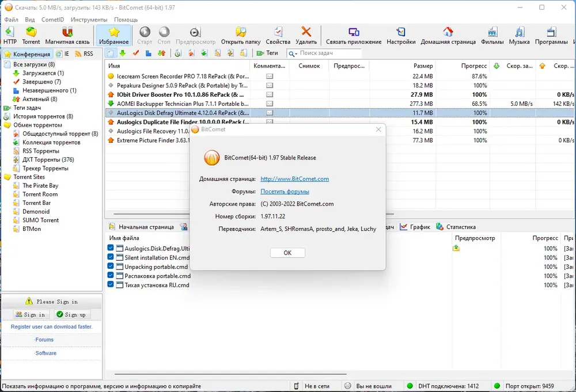This screenshot has height=392, width=576.
Task: Click the Sign in button
Action: 31,314
